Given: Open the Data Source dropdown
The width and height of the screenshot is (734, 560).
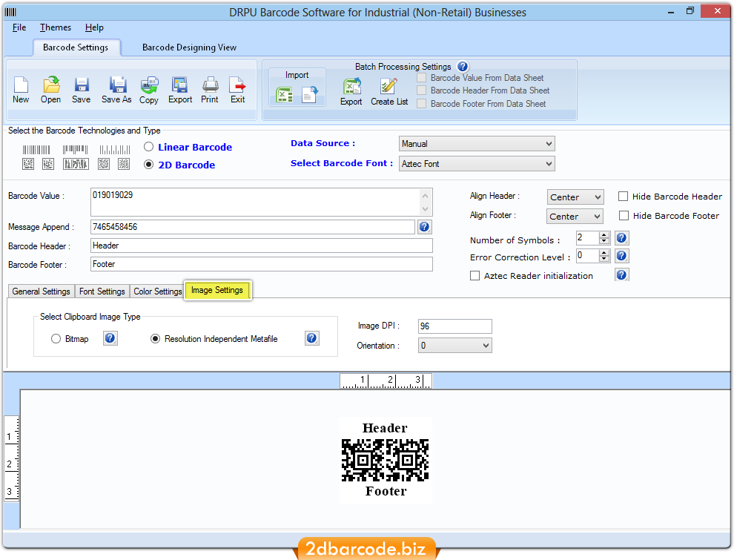Looking at the screenshot, I should click(477, 144).
